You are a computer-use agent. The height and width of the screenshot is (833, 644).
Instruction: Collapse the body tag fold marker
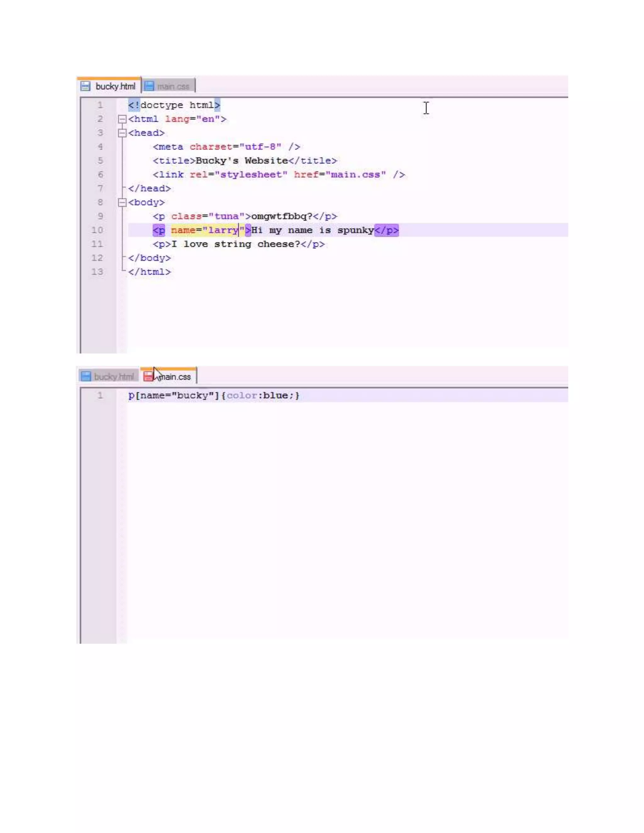(122, 202)
